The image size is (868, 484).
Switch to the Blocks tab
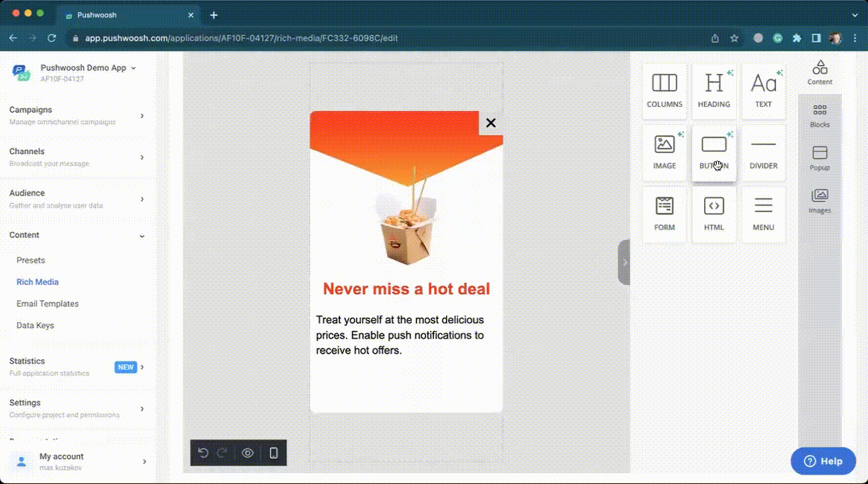(820, 116)
